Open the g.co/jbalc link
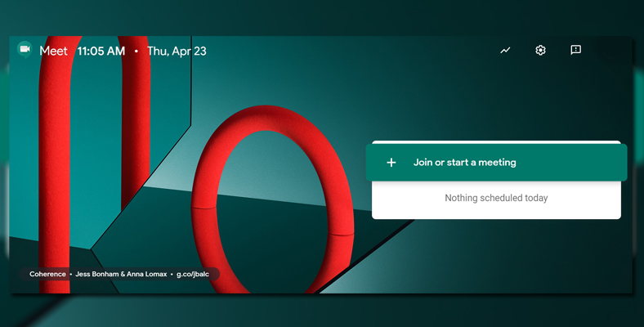Image resolution: width=644 pixels, height=327 pixels. (193, 274)
